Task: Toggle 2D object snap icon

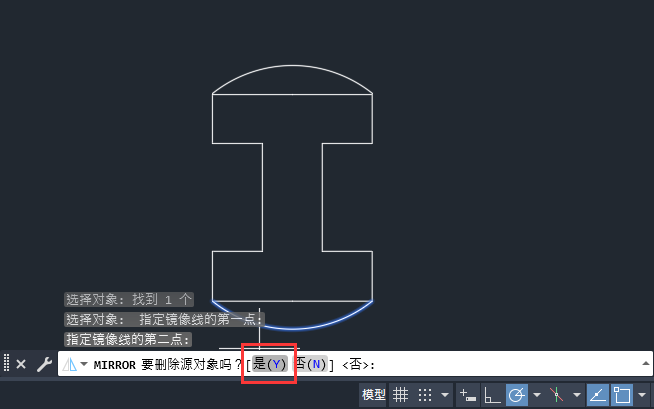Action: click(x=622, y=394)
